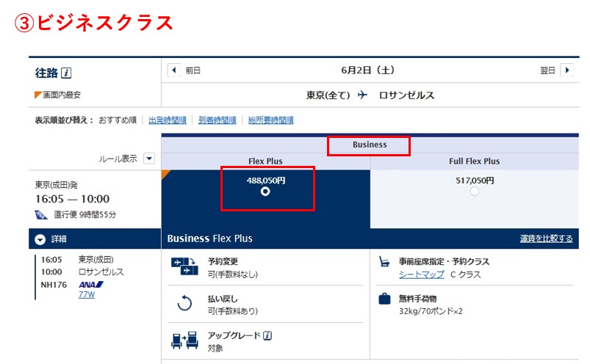
Task: Open 運賃を比較する fare comparison link
Action: (547, 239)
